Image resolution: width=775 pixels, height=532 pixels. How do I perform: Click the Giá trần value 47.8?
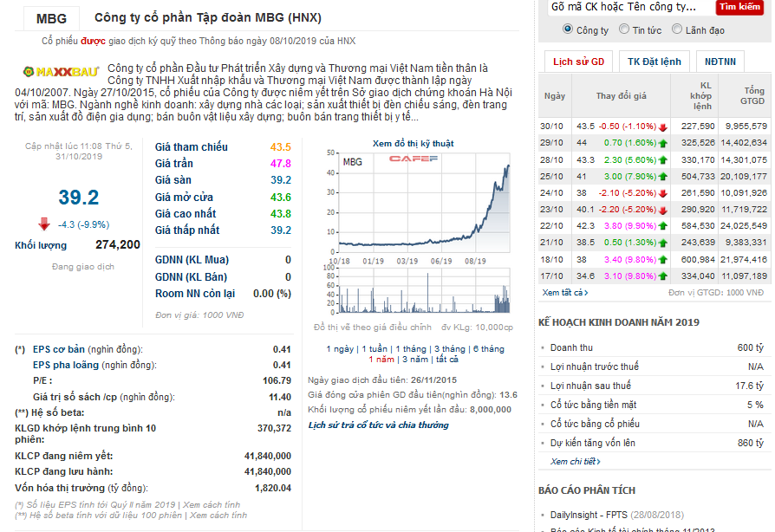[x=281, y=164]
